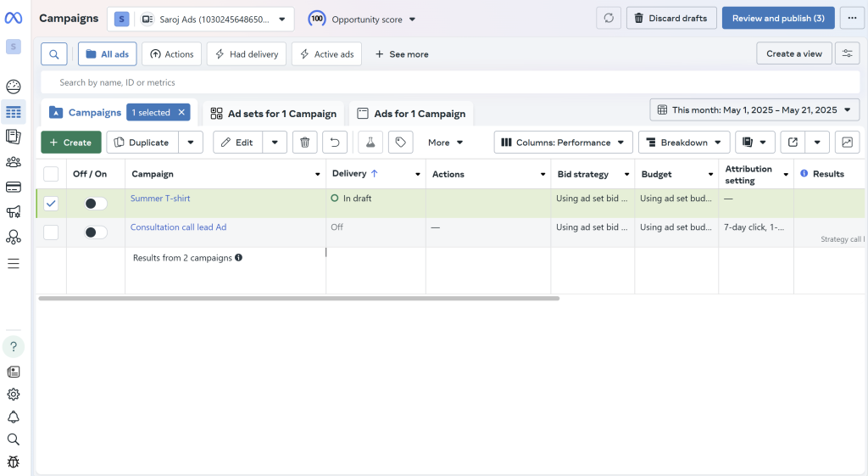Click the trash delete icon in toolbar
The image size is (868, 476).
[305, 143]
